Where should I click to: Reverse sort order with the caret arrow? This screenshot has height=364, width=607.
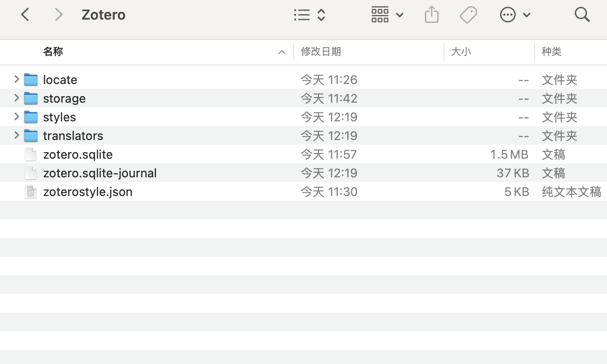click(282, 52)
